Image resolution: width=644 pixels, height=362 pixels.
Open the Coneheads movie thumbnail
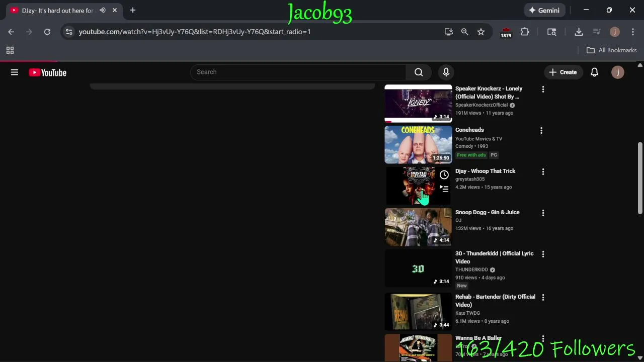[419, 145]
